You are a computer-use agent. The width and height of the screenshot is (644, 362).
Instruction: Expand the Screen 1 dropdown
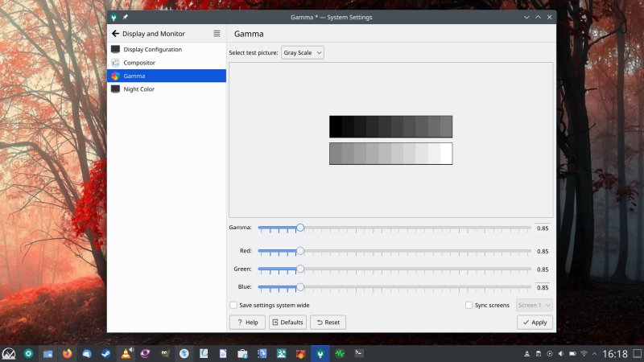535,305
